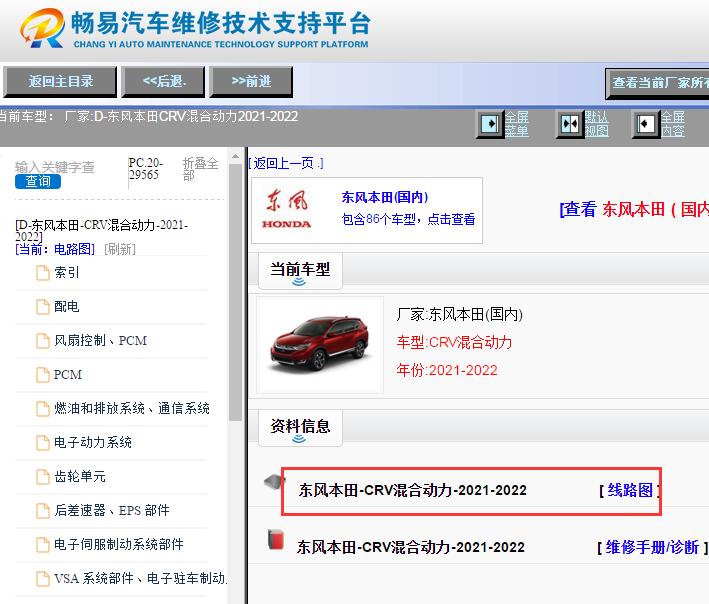
Task: Click the 默认视图 default view icon
Action: point(569,123)
